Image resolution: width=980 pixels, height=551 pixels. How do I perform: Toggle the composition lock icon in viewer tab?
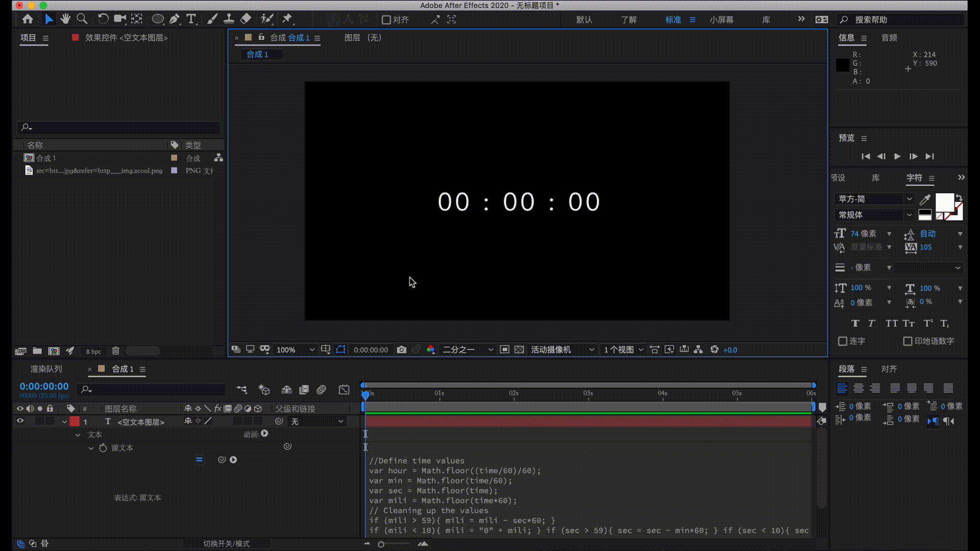click(261, 37)
